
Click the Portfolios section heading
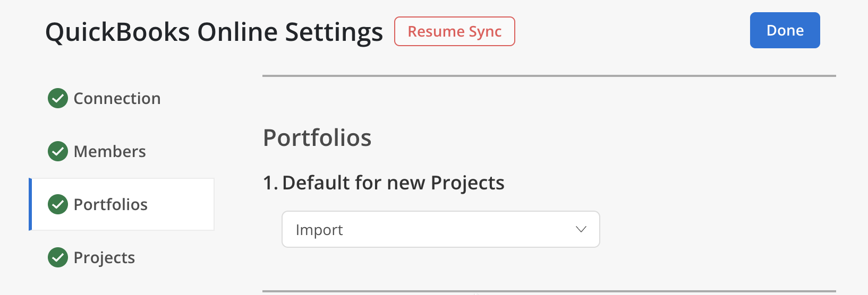tap(317, 138)
